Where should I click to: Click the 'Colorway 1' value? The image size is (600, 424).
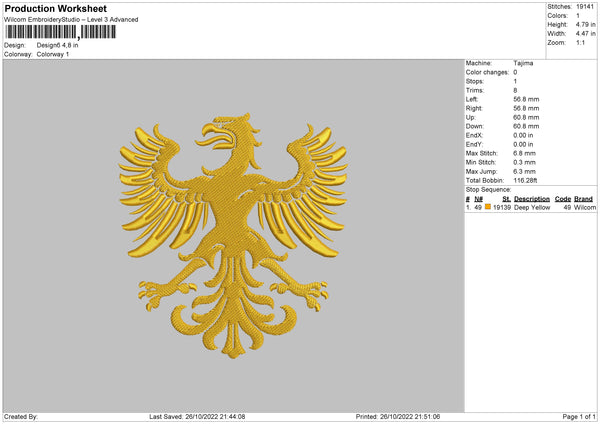53,54
